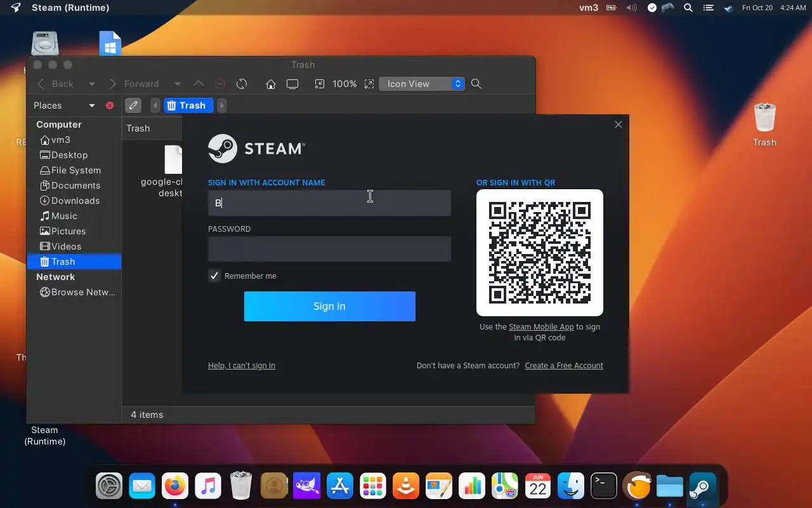This screenshot has width=812, height=508.
Task: Open File System in sidebar
Action: 70,170
